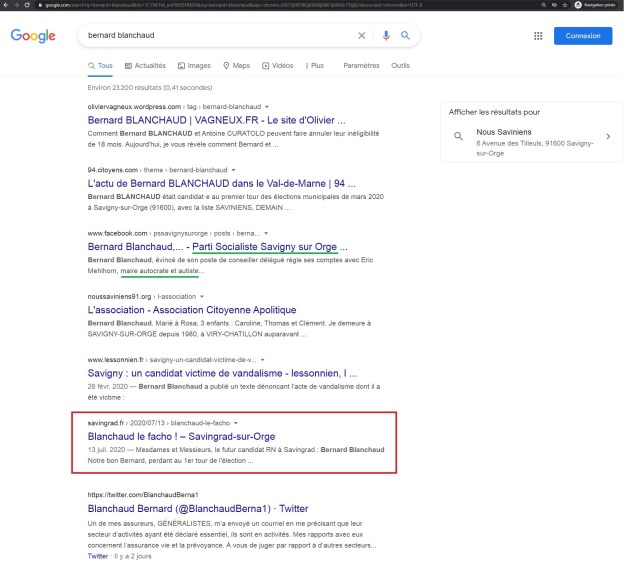
Task: Switch to the Actualités tab
Action: click(145, 66)
